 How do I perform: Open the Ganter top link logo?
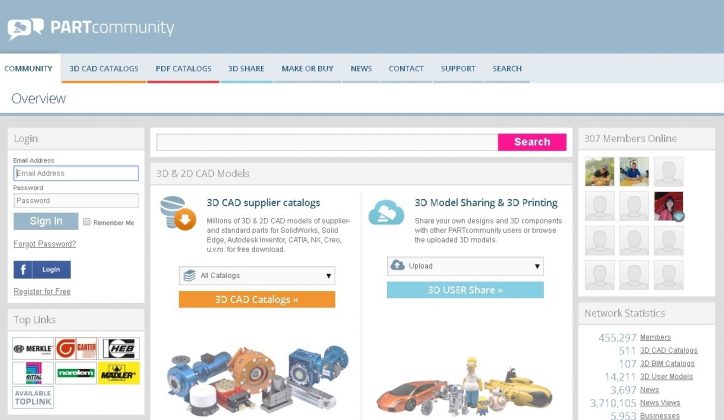[76, 348]
